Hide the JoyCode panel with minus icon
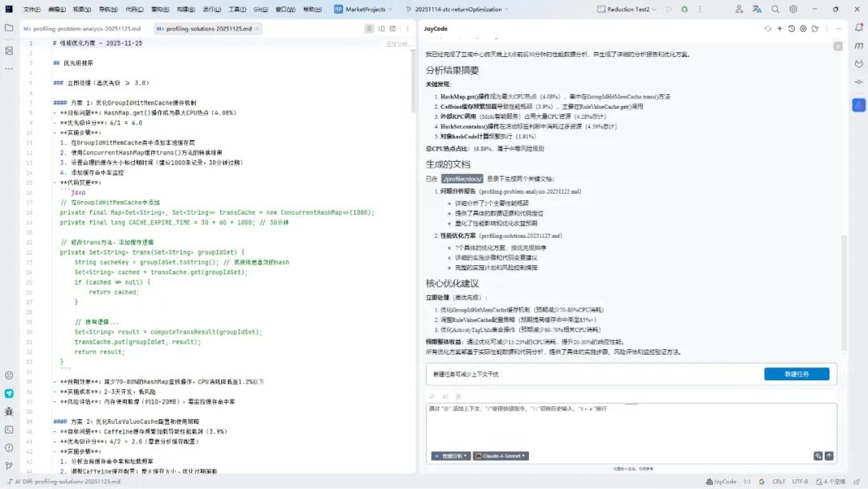This screenshot has height=489, width=868. pyautogui.click(x=838, y=28)
